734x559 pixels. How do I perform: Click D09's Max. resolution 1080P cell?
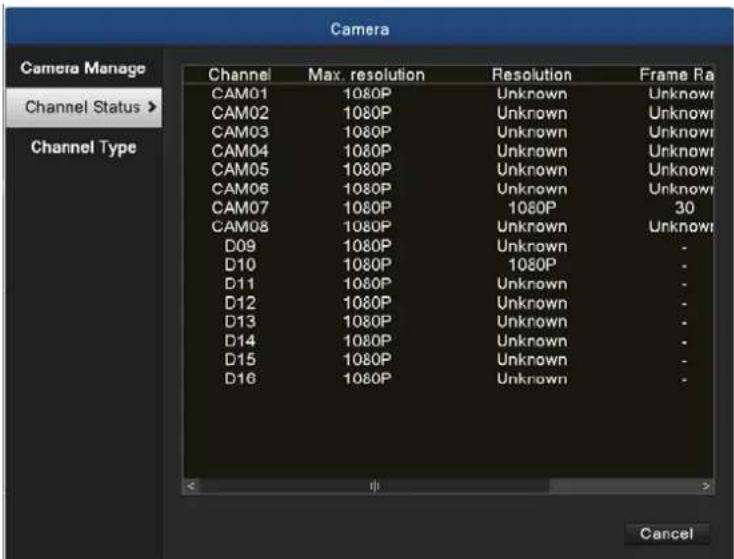coord(367,246)
